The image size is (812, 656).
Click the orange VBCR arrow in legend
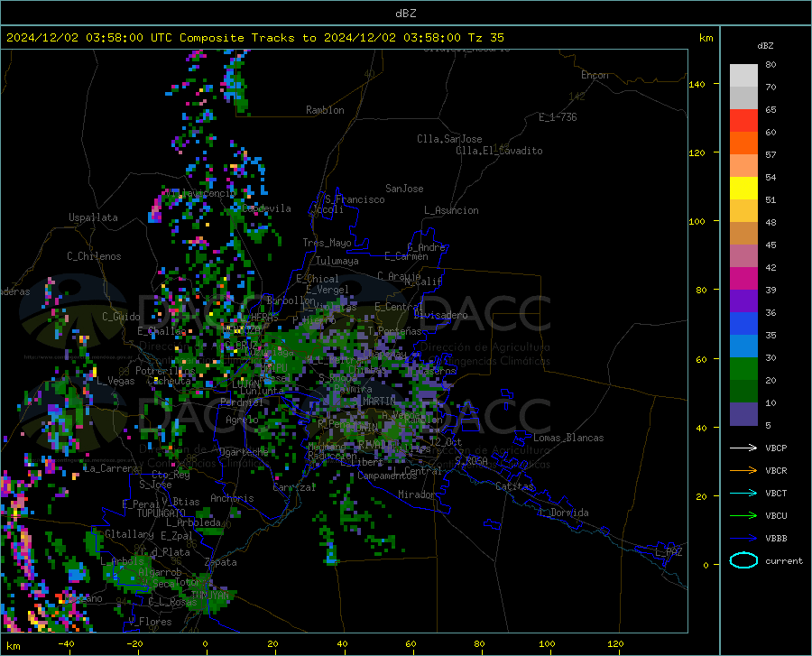click(x=743, y=470)
